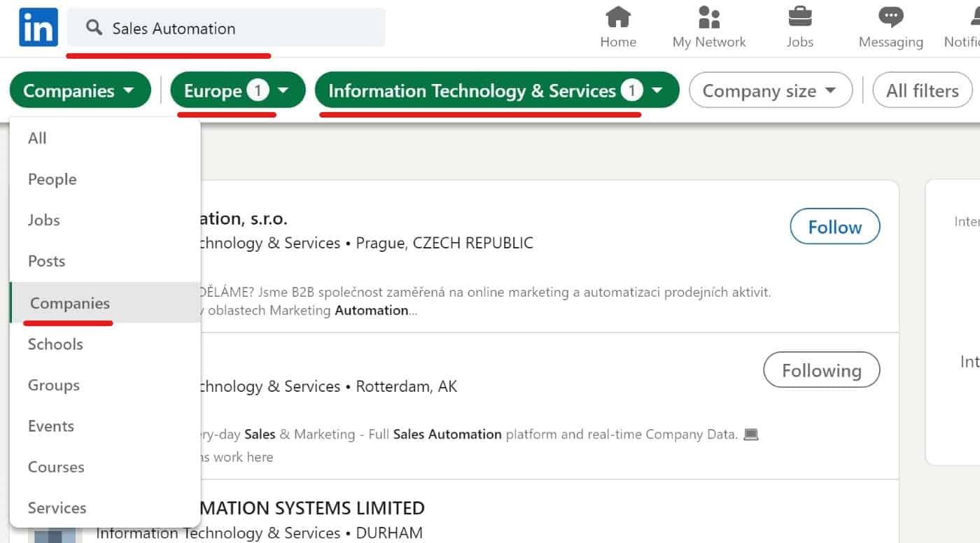Image resolution: width=980 pixels, height=543 pixels.
Task: Open the All filters button
Action: tap(922, 90)
